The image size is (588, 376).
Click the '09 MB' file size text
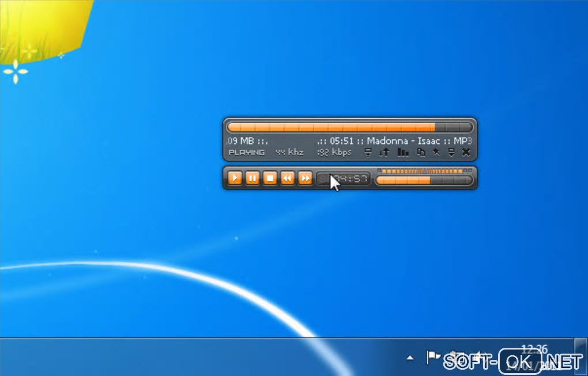(241, 141)
